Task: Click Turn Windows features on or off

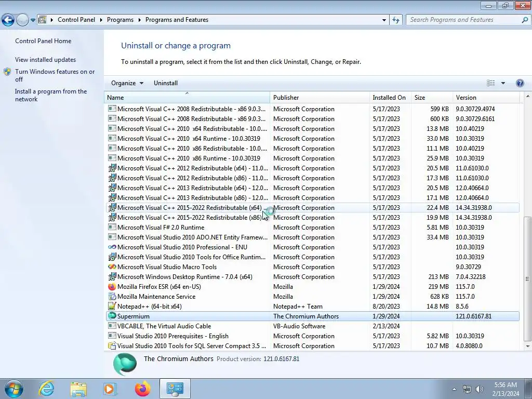Action: pyautogui.click(x=55, y=75)
